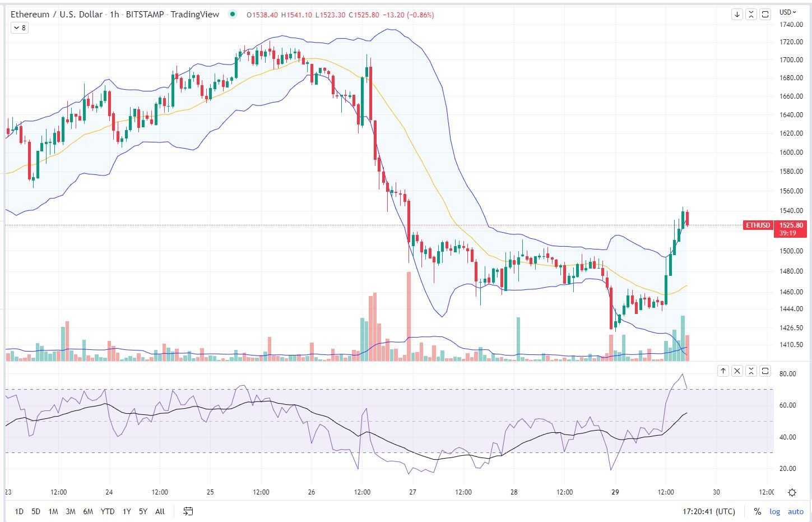
Task: Click the 27 date label on time axis
Action: (x=412, y=492)
